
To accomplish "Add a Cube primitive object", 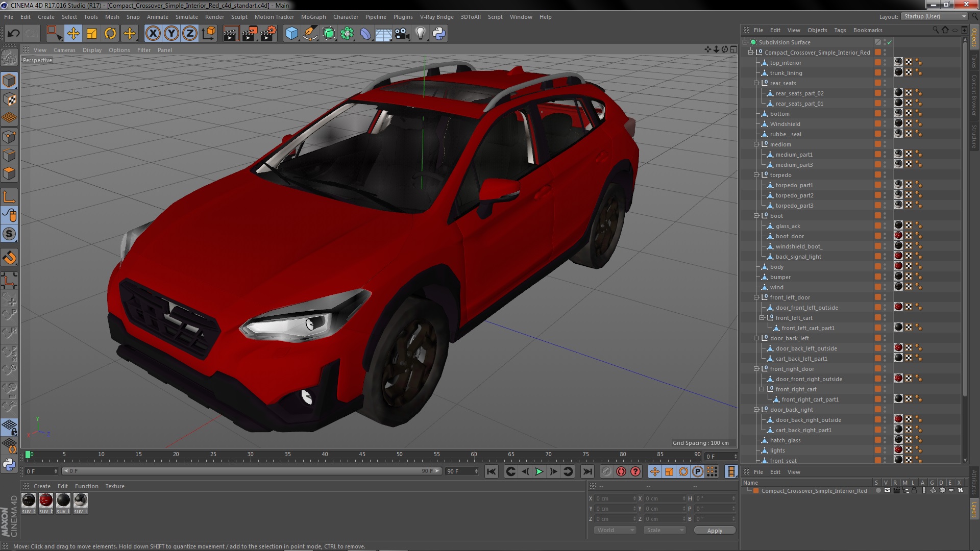I will [x=291, y=34].
